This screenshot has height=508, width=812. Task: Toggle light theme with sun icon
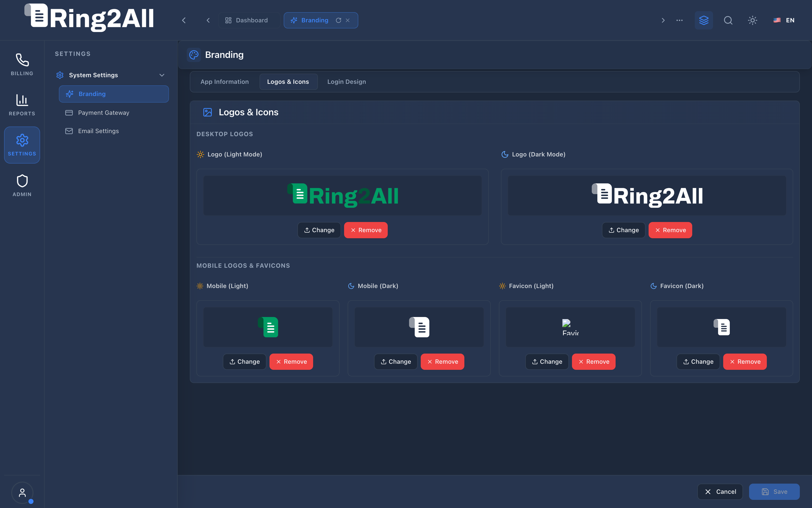coord(753,20)
